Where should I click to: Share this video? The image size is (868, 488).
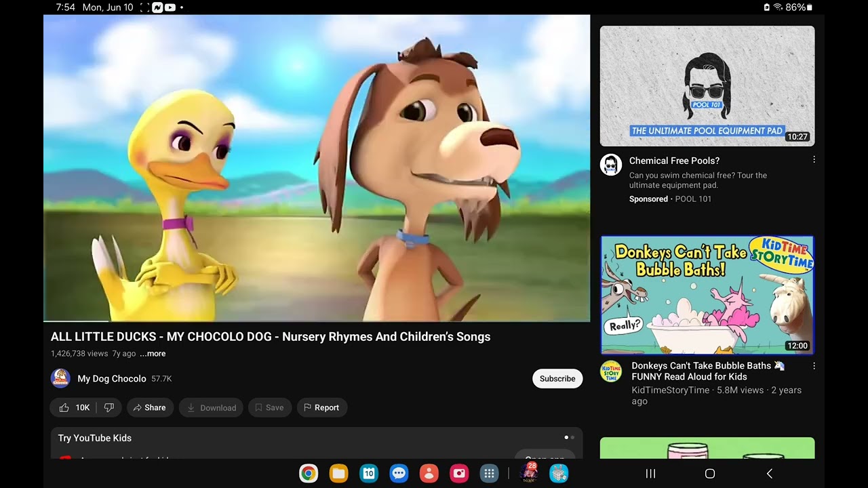150,407
